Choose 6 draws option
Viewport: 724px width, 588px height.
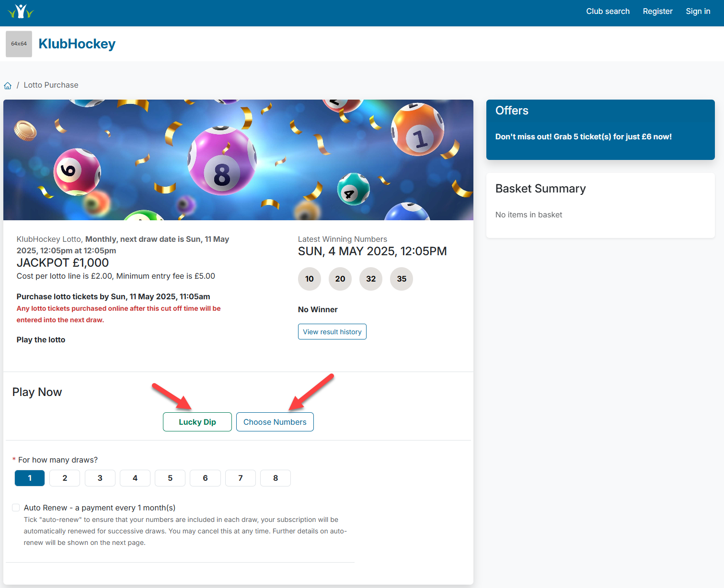[x=205, y=478]
